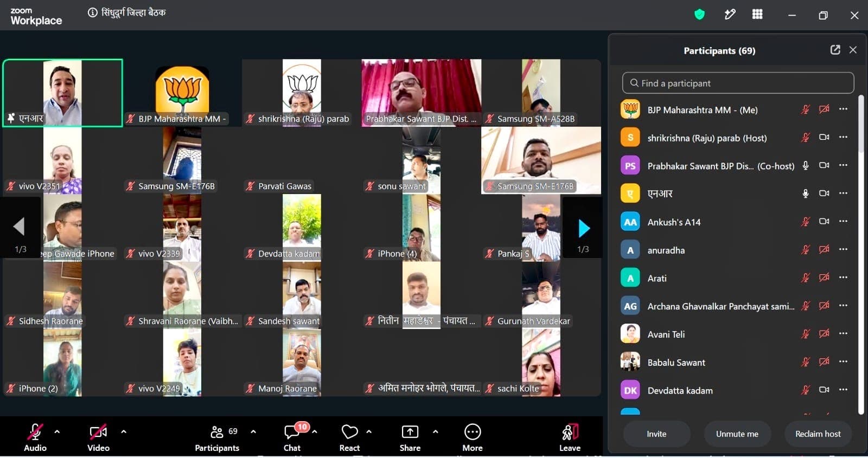Expand the arrow next to Audio
This screenshot has width=868, height=458.
tap(57, 432)
